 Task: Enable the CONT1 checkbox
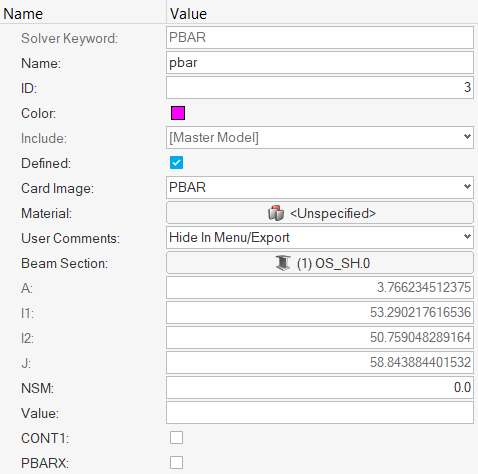pos(176,438)
